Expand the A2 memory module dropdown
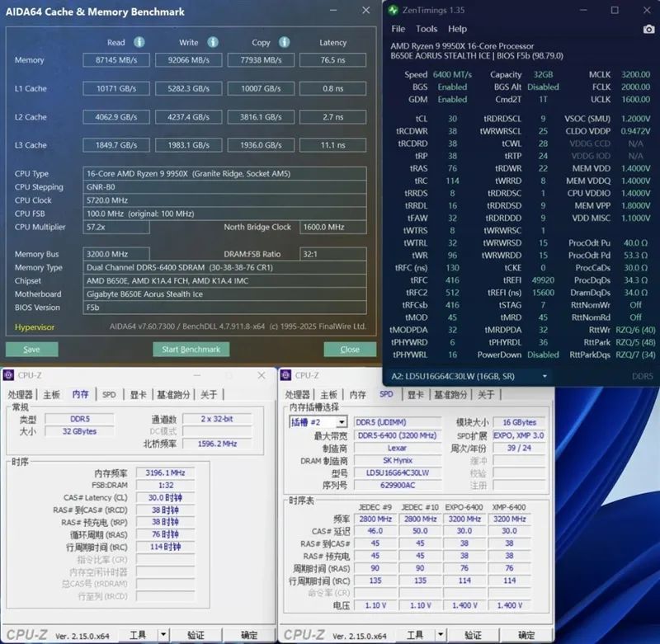The height and width of the screenshot is (644, 660). point(544,376)
